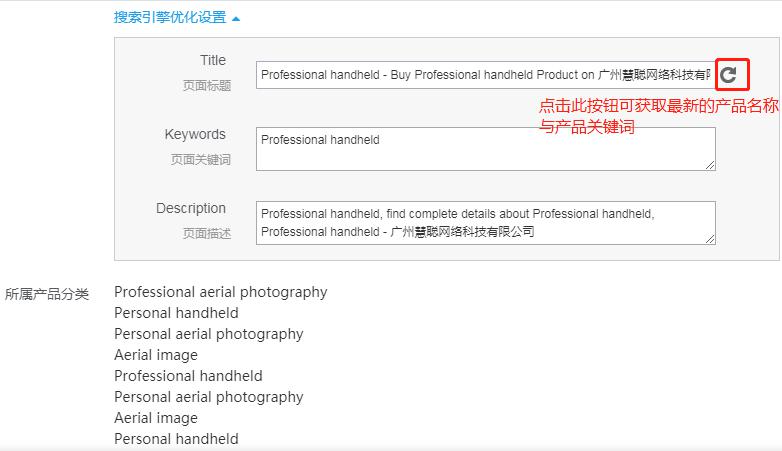Viewport: 782px width, 451px height.
Task: Pick the second Aerial image category
Action: point(156,418)
